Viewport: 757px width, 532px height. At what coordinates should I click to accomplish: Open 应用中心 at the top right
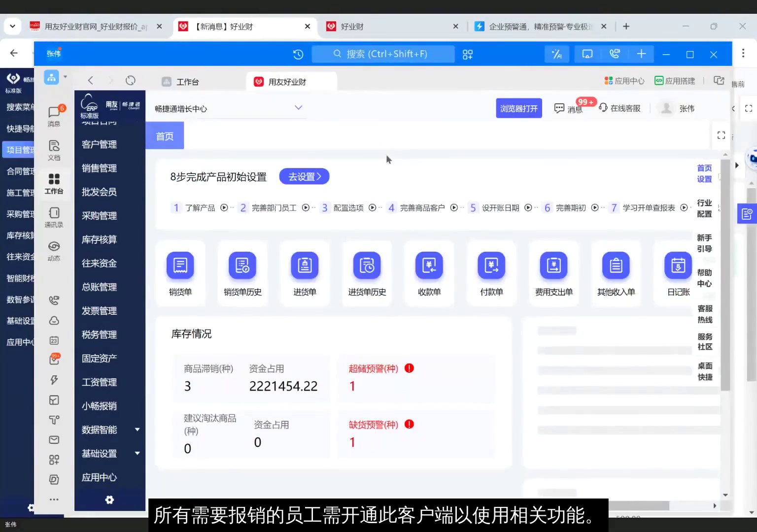(624, 80)
